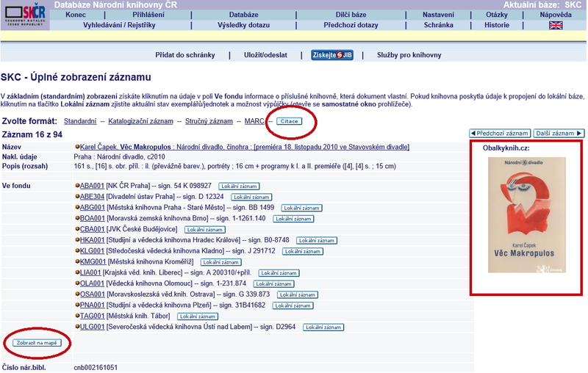Click Lokální záznam for Městská knihovna Praha
588x373 pixels.
(x=301, y=208)
